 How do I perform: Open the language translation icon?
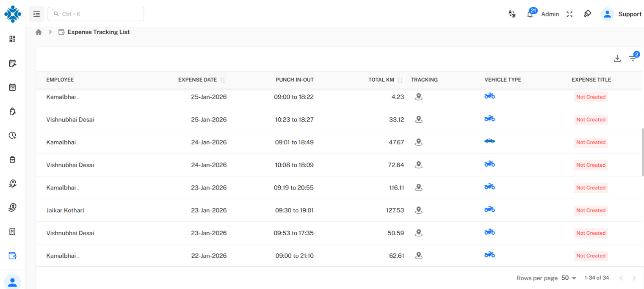[x=512, y=14]
